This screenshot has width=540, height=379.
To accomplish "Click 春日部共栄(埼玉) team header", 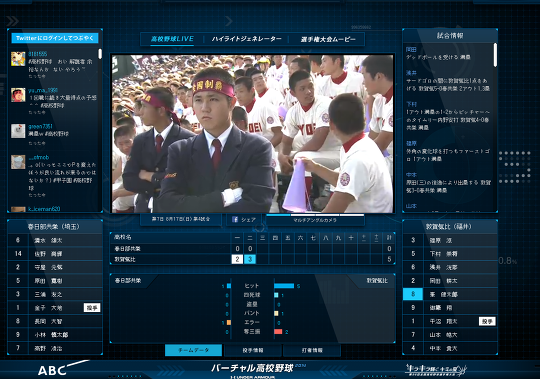I will (x=54, y=227).
